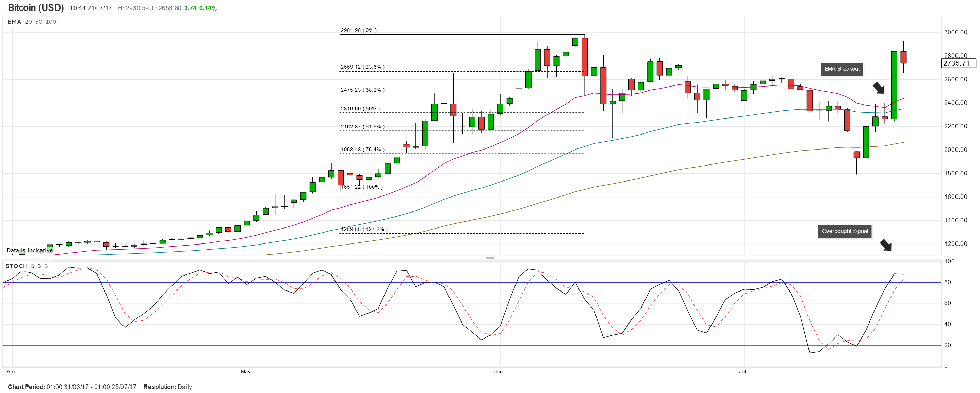980x393 pixels.
Task: Click the low value L: 2653.60
Action: [166, 8]
